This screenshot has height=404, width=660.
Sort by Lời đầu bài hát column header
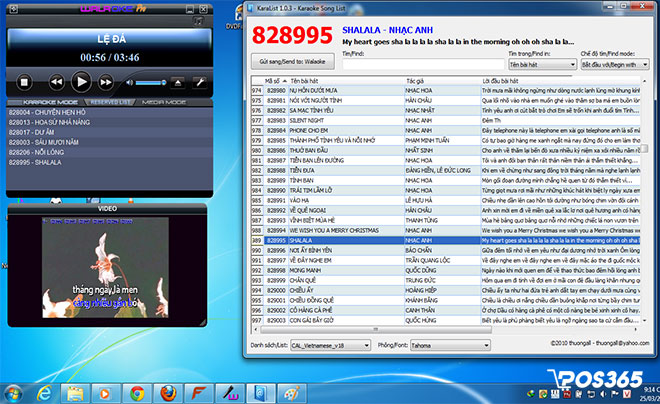[x=560, y=81]
